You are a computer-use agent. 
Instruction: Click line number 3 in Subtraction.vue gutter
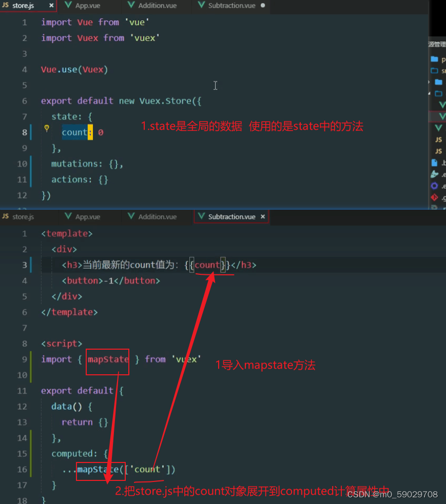tap(25, 265)
